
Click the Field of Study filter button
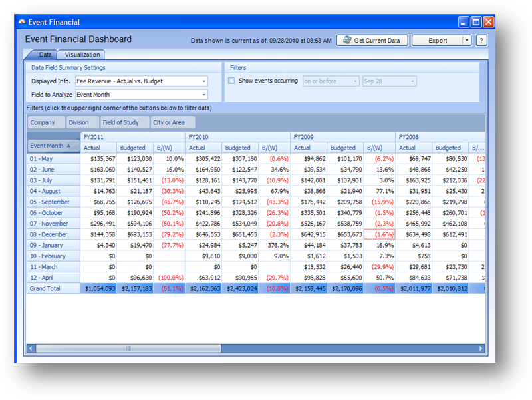[x=124, y=122]
